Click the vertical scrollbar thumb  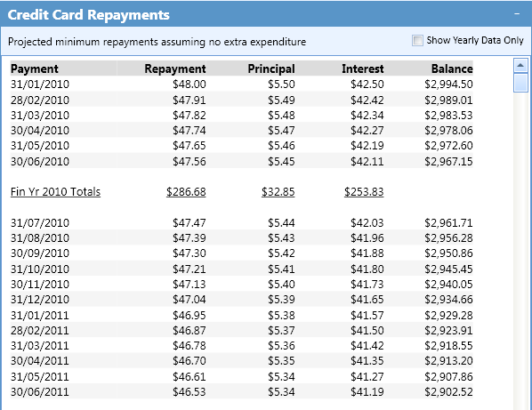pos(520,83)
